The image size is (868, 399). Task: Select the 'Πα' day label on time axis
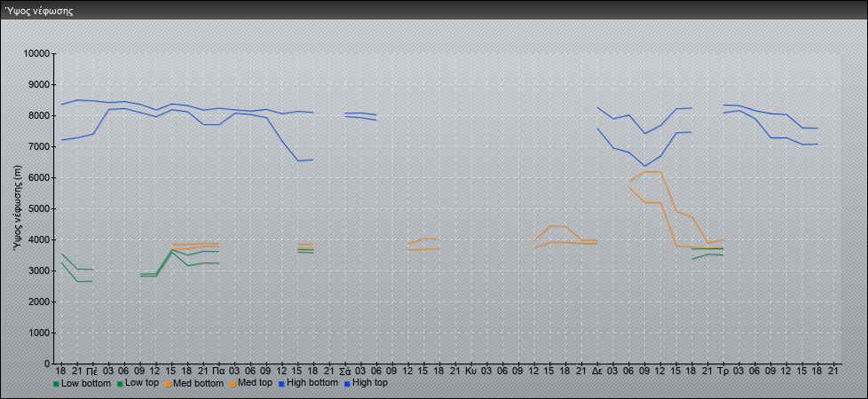[218, 371]
